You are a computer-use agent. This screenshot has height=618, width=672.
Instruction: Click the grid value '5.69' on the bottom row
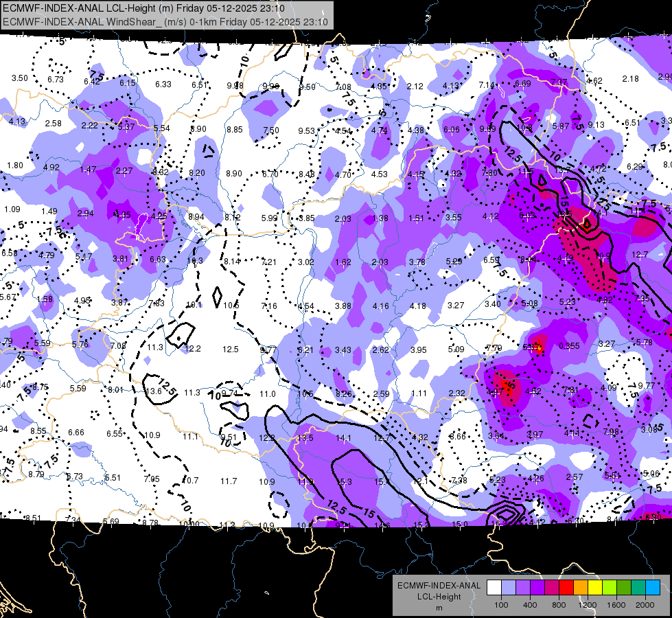111,521
